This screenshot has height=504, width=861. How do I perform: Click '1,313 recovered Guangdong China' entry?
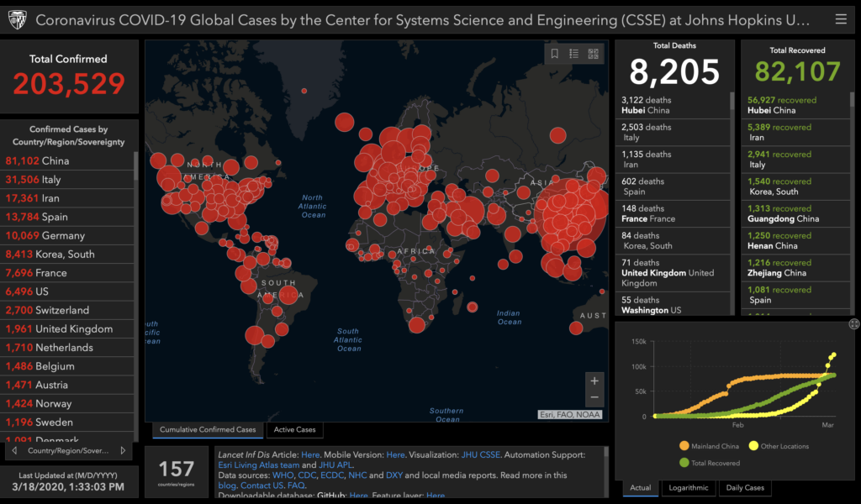pos(795,214)
